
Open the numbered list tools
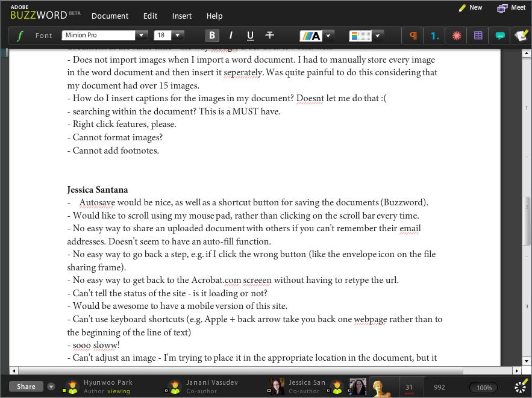tap(434, 36)
